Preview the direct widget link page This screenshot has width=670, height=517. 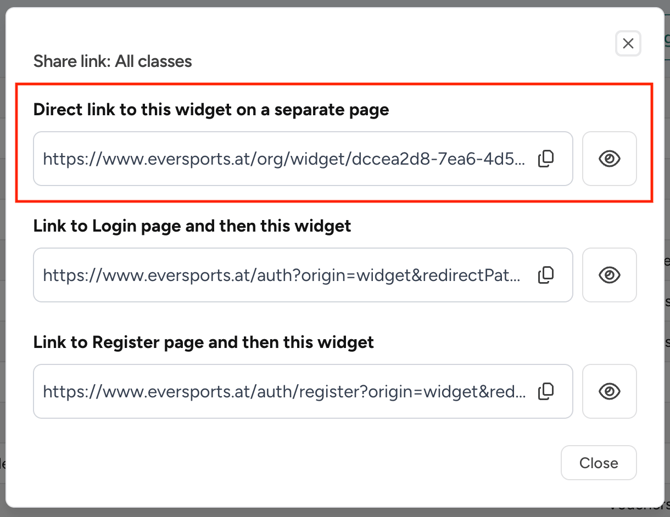point(609,159)
